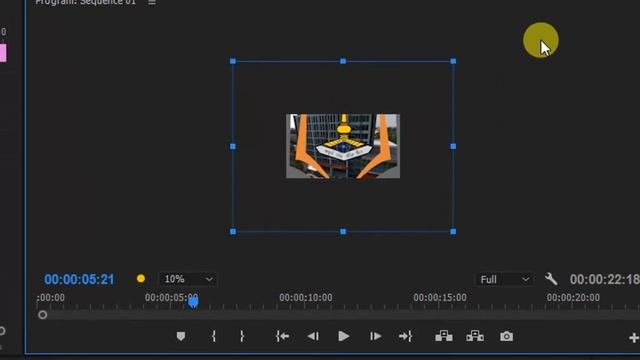Click the top-left transform handle
The width and height of the screenshot is (640, 360).
click(x=233, y=61)
